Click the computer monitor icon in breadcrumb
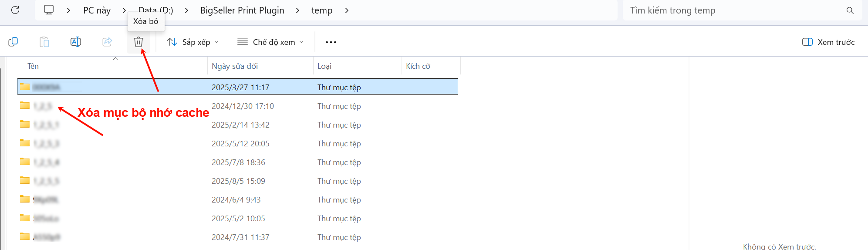Screen dimensions: 868x250 tap(49, 10)
